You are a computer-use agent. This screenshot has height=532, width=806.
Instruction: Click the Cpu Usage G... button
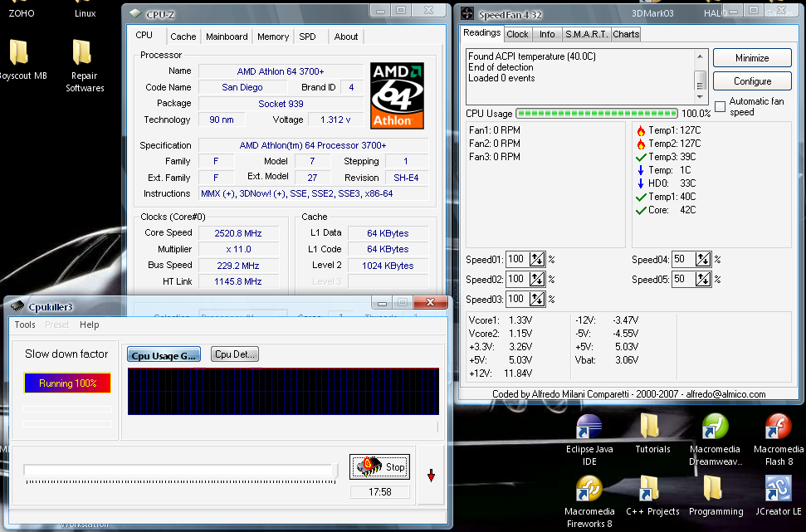tap(164, 355)
